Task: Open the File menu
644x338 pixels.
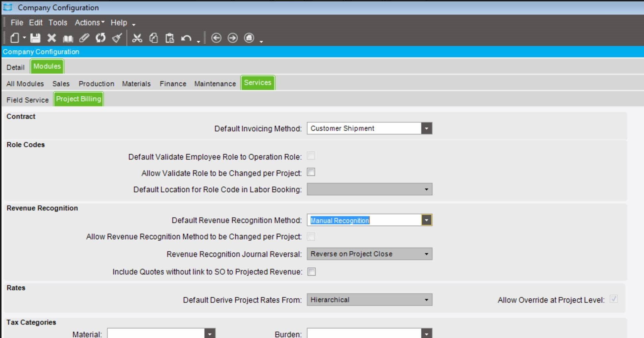Action: (x=17, y=23)
